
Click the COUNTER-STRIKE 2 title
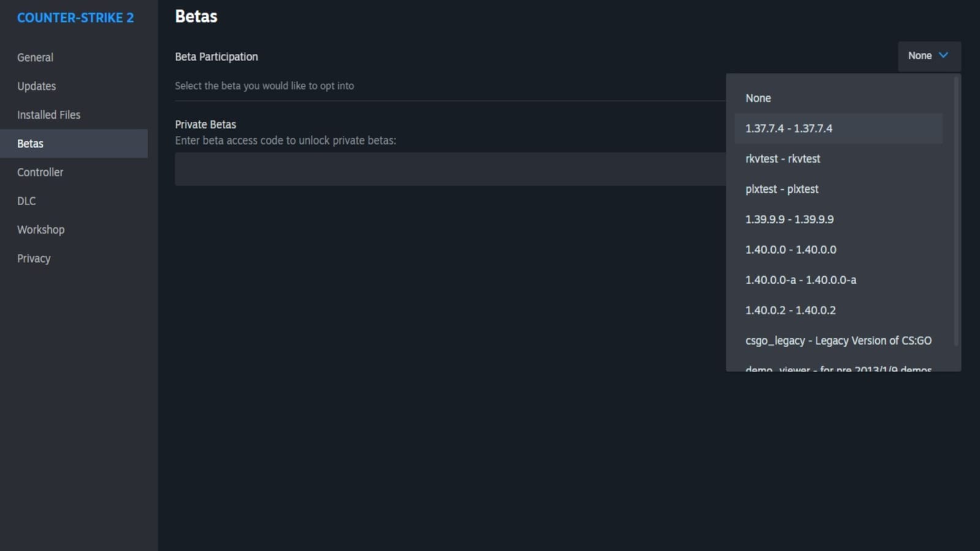[76, 18]
